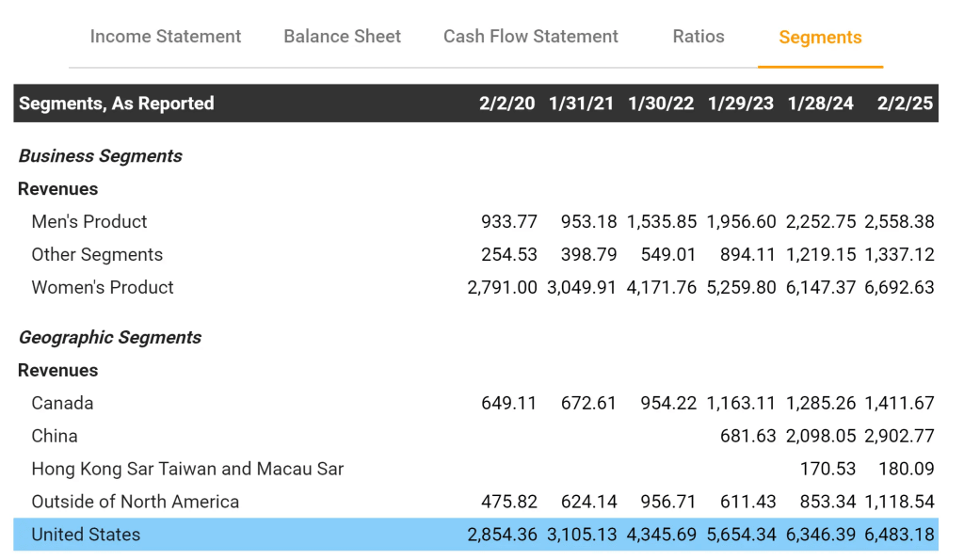The width and height of the screenshot is (964, 560).
Task: Open the Cash Flow Statement tab
Action: (531, 37)
